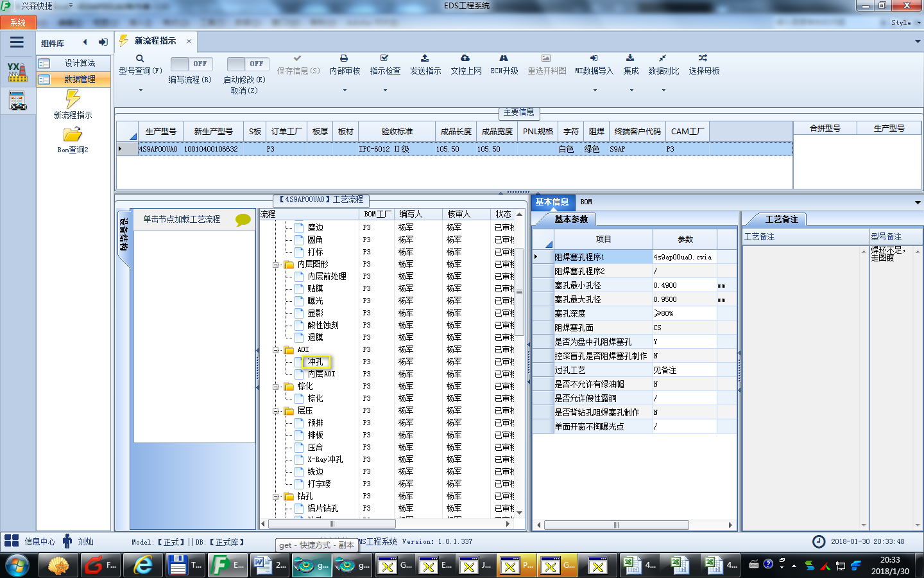Image resolution: width=924 pixels, height=578 pixels.
Task: Click 文控上网 cloud upload icon
Action: pos(465,58)
